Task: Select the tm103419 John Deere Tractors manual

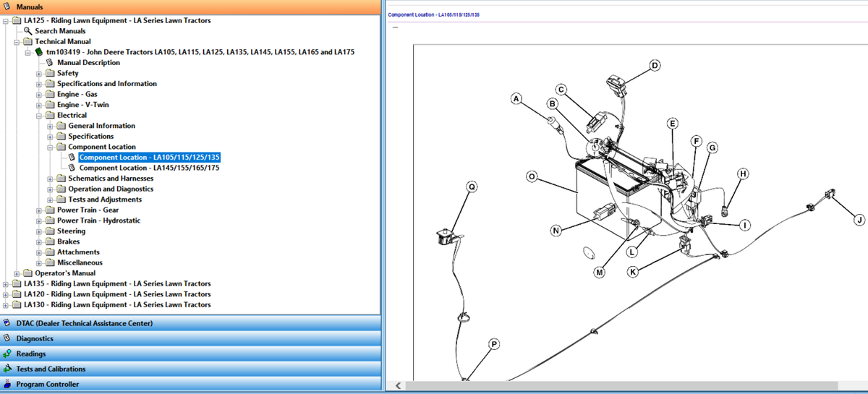Action: pyautogui.click(x=200, y=52)
